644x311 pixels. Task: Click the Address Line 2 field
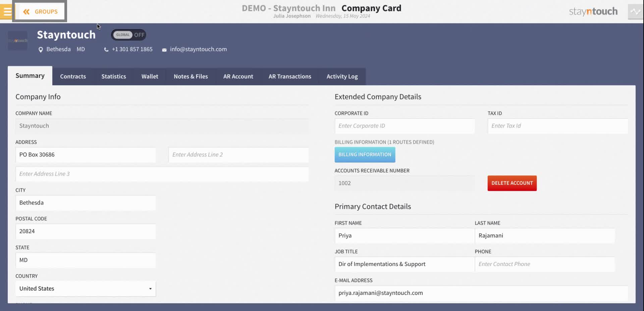click(238, 155)
